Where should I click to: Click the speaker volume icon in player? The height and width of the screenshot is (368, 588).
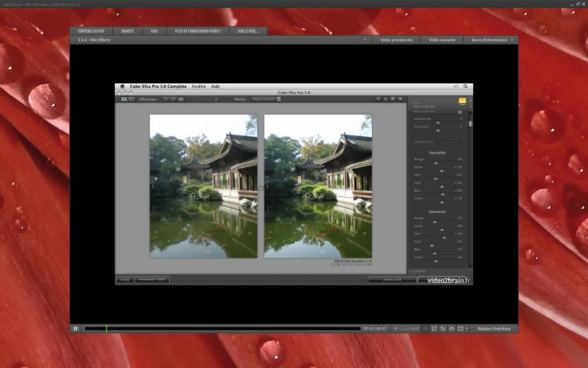click(396, 329)
